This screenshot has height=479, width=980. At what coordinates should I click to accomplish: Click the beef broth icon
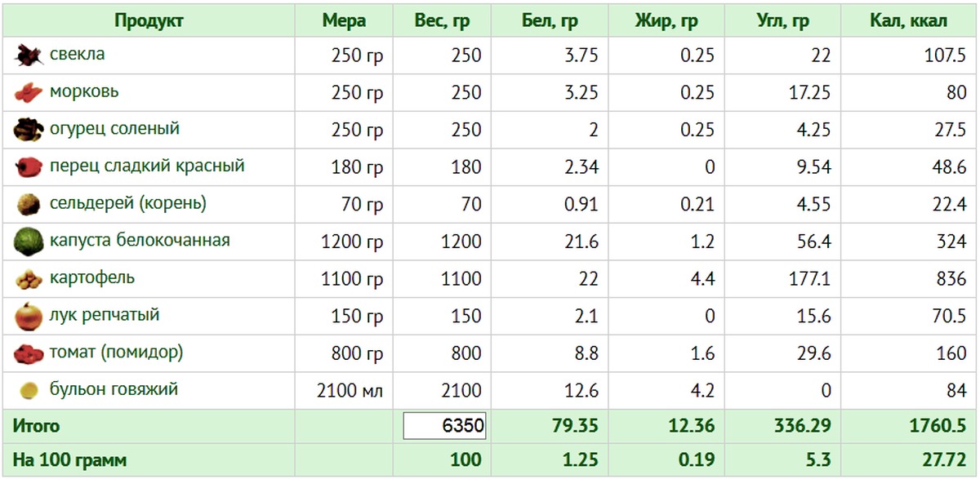coord(29,391)
